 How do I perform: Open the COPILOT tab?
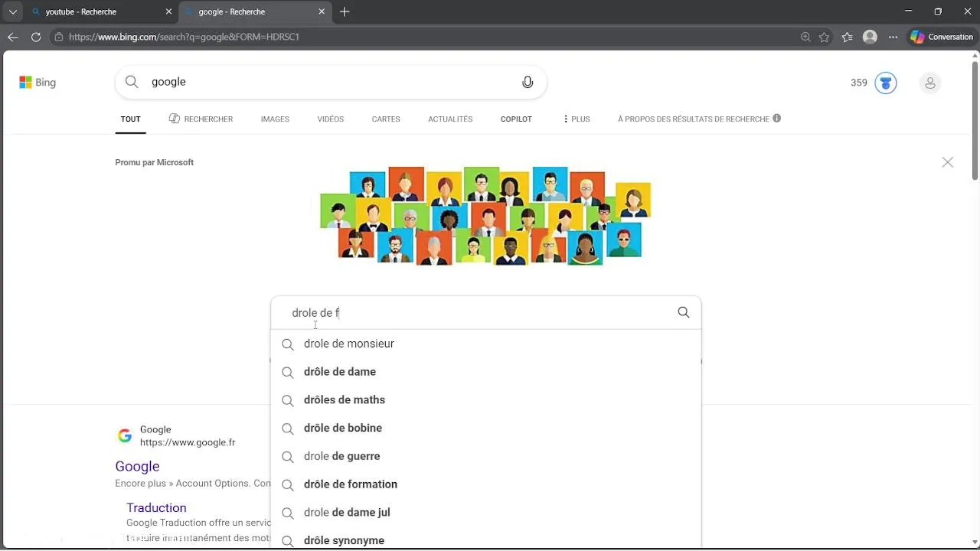coord(516,119)
